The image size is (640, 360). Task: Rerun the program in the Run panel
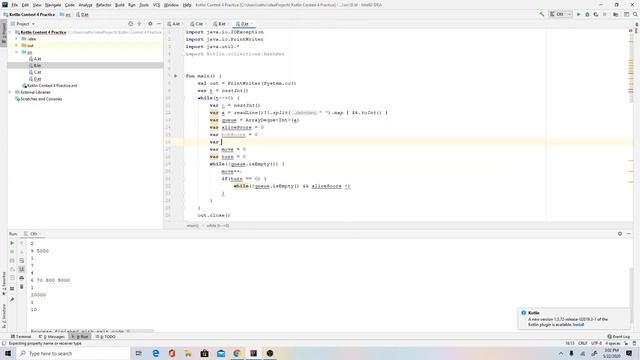(x=12, y=243)
